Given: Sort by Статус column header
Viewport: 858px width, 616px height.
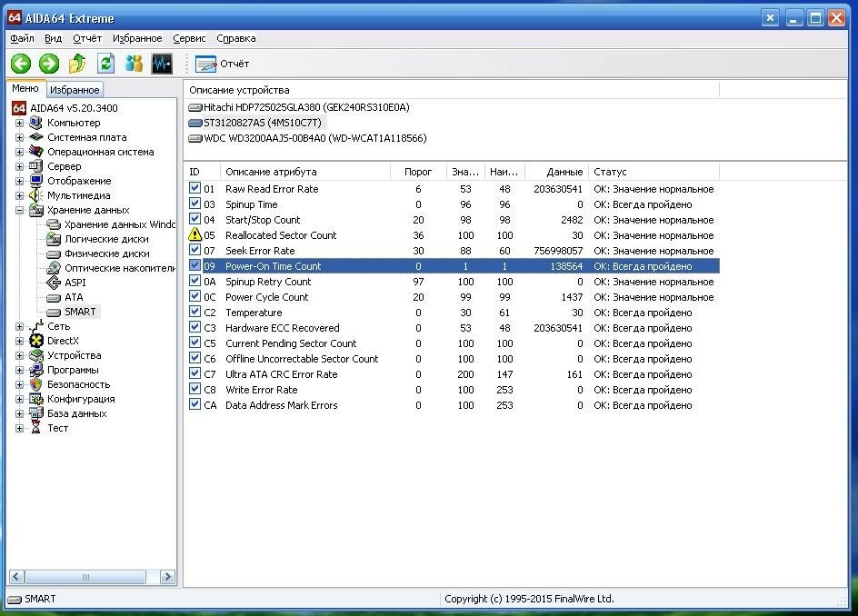Looking at the screenshot, I should click(653, 172).
